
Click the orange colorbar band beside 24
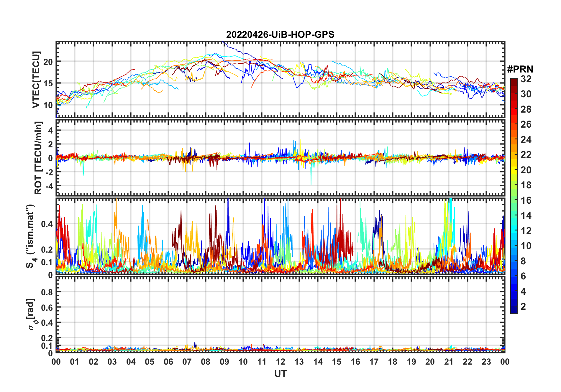pyautogui.click(x=514, y=140)
